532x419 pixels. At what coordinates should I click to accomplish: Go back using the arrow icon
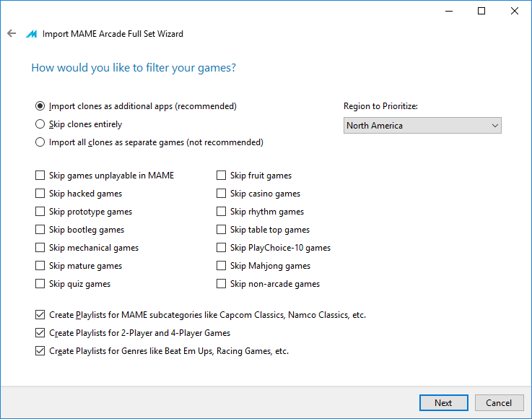[x=12, y=33]
